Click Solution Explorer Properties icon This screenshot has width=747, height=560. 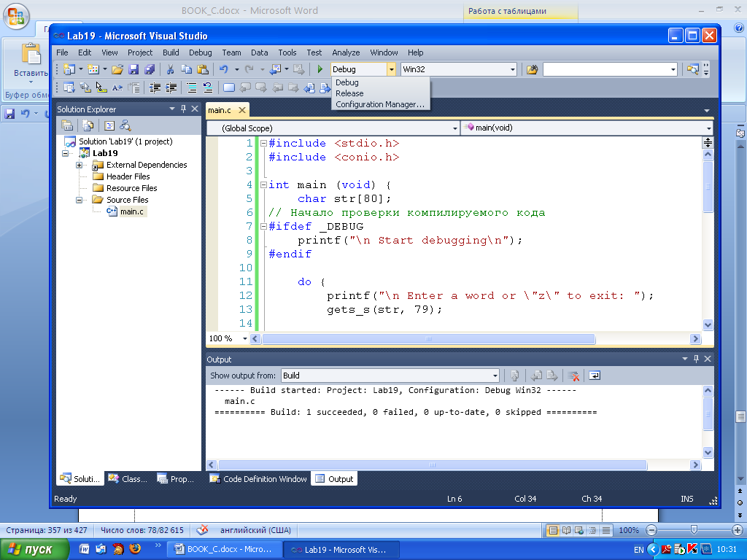point(67,125)
